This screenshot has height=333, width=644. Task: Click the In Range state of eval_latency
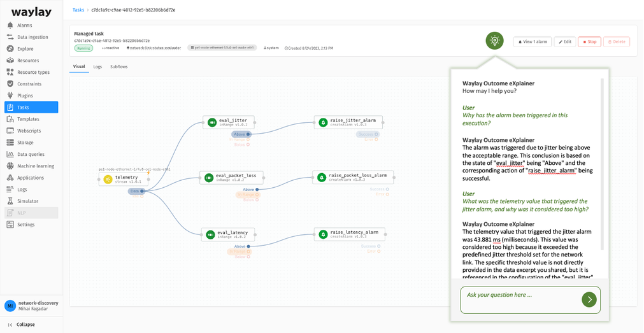(x=240, y=252)
